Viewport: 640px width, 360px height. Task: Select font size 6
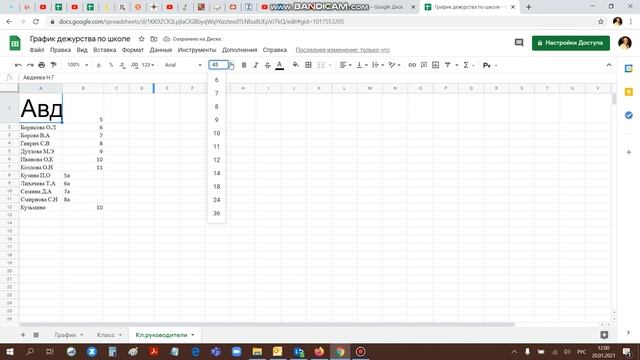click(216, 80)
